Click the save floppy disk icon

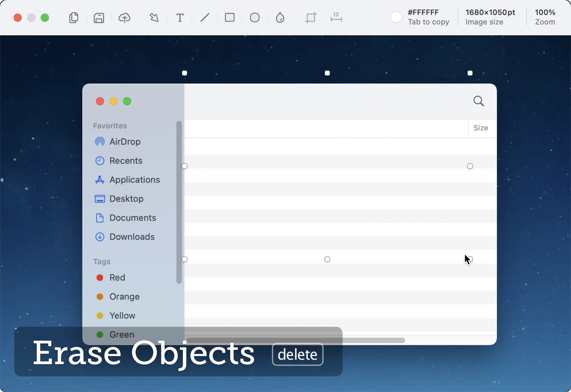(99, 18)
